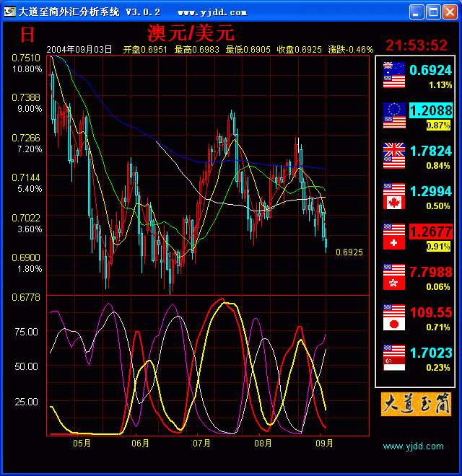The width and height of the screenshot is (462, 476).
Task: Click the highlighted 0.91% change value
Action: point(438,246)
